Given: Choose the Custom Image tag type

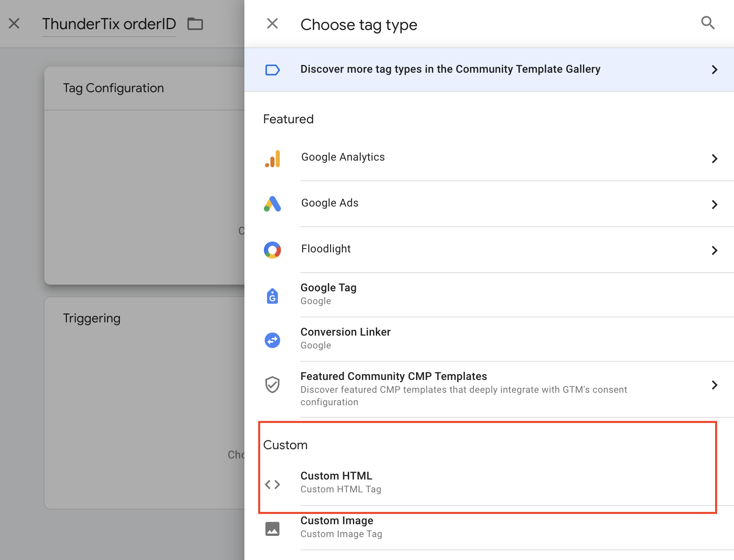Looking at the screenshot, I should tap(489, 528).
